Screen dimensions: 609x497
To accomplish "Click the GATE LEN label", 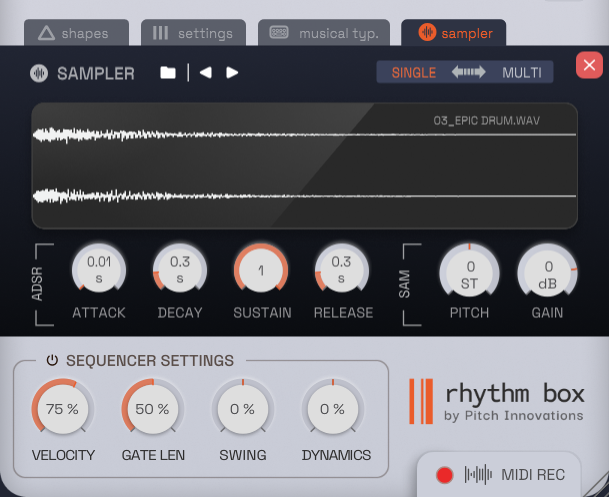I will tap(153, 455).
